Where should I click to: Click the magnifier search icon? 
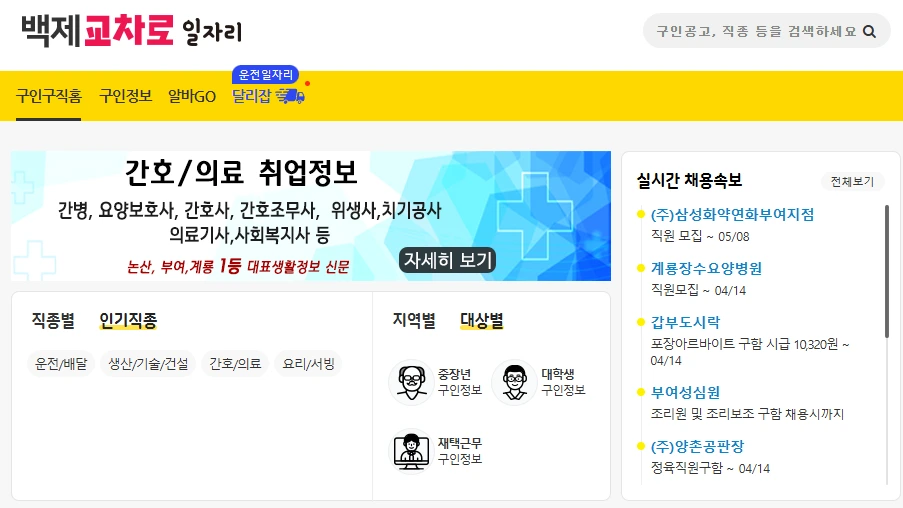click(x=869, y=32)
